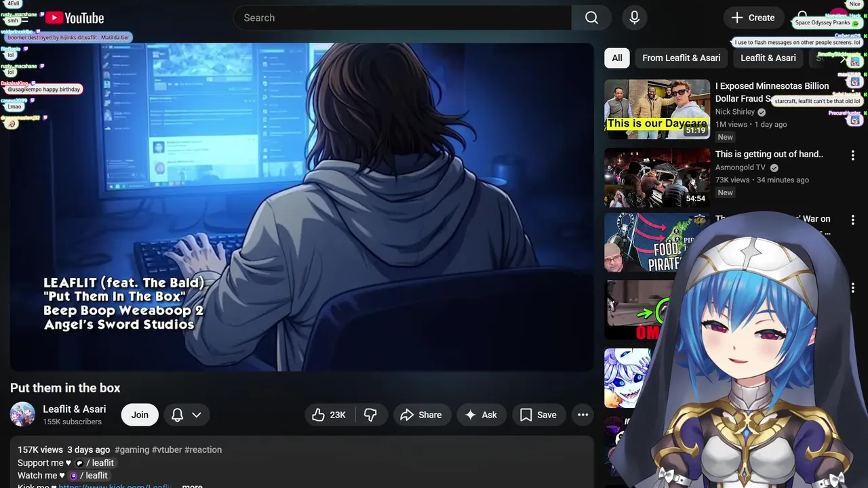
Task: Open options menu for the food pirates video
Action: 853,220
